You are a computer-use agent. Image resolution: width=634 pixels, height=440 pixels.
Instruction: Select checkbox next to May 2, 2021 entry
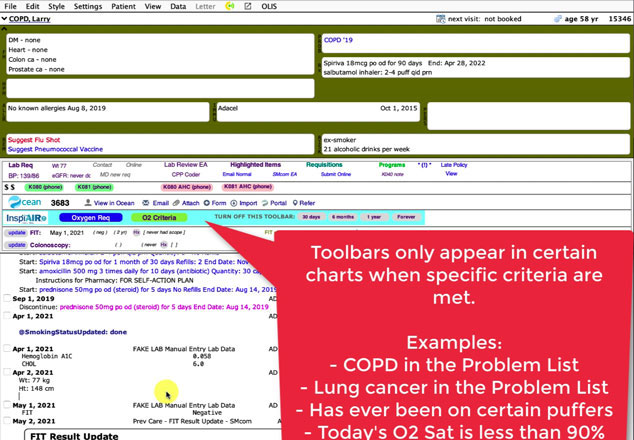7,423
